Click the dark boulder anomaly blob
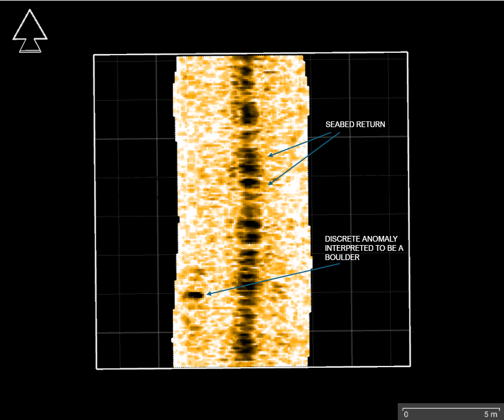This screenshot has width=504, height=420. [x=195, y=295]
